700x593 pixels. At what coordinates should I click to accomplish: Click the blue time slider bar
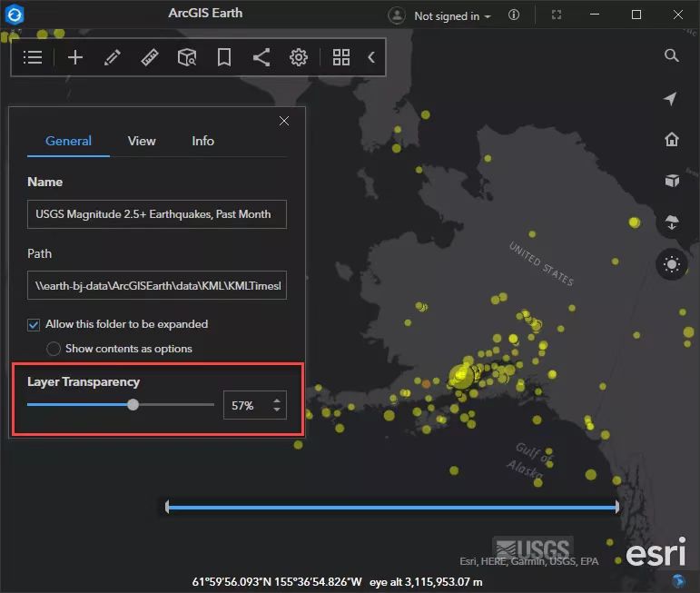[392, 508]
